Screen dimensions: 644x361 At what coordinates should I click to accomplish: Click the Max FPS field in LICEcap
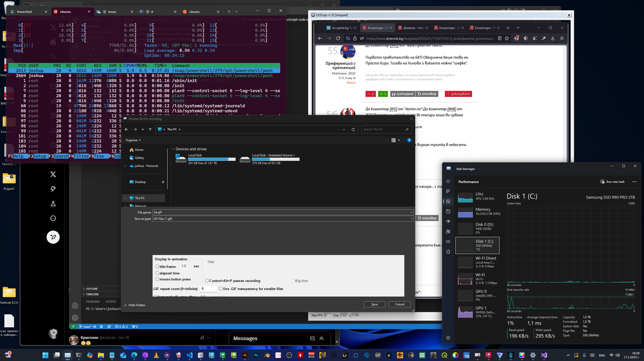327,315
